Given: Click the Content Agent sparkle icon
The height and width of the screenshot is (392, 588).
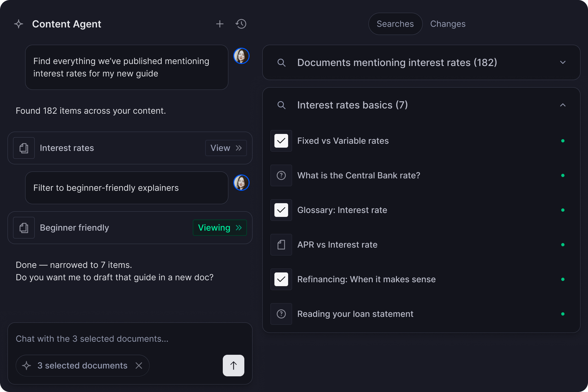Looking at the screenshot, I should click(x=19, y=24).
